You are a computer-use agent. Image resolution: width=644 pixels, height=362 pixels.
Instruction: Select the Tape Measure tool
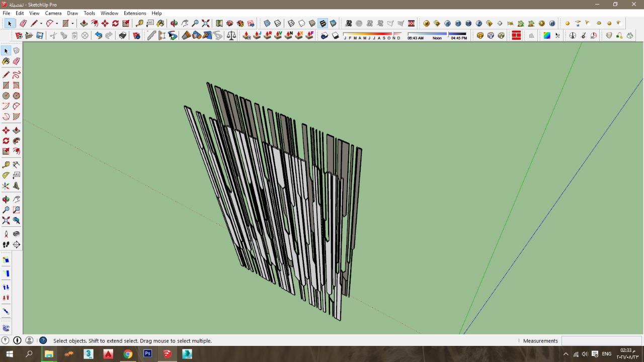[x=139, y=24]
